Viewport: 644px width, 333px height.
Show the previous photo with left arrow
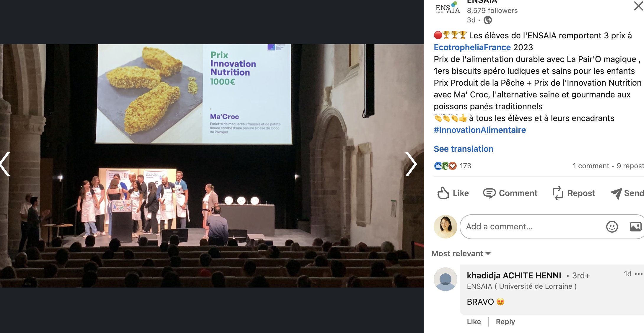pos(5,164)
